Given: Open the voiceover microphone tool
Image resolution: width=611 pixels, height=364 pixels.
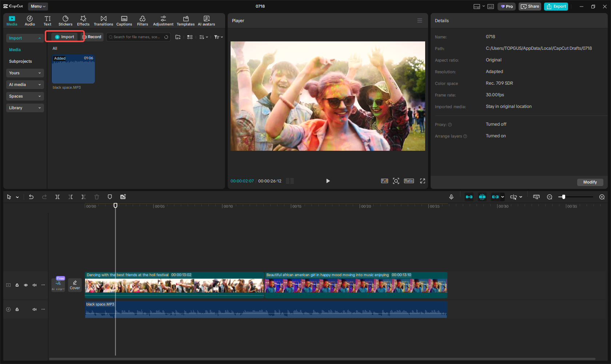Looking at the screenshot, I should pyautogui.click(x=451, y=197).
